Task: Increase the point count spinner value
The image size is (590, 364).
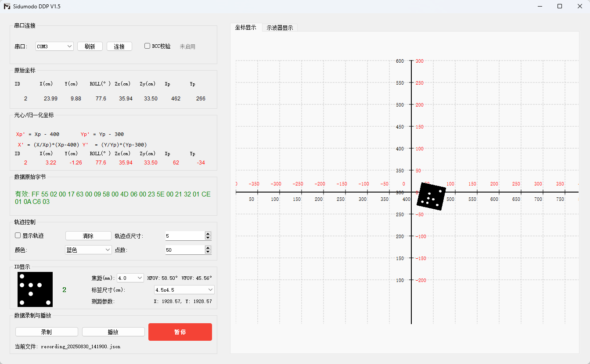Action: click(x=208, y=248)
